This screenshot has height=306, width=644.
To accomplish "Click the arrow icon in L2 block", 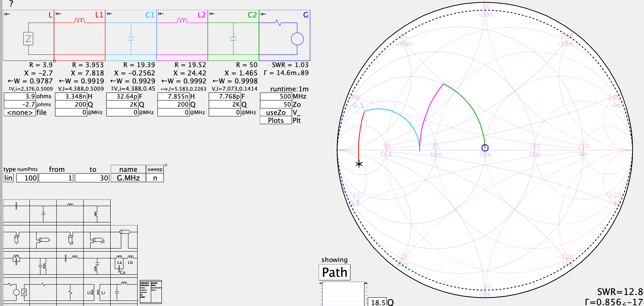I will (161, 14).
